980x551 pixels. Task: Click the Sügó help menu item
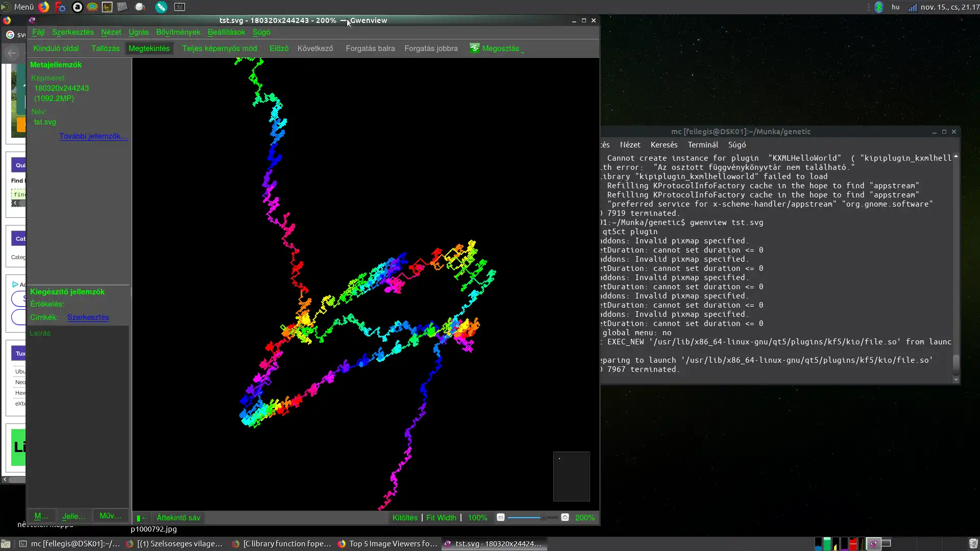pos(261,32)
